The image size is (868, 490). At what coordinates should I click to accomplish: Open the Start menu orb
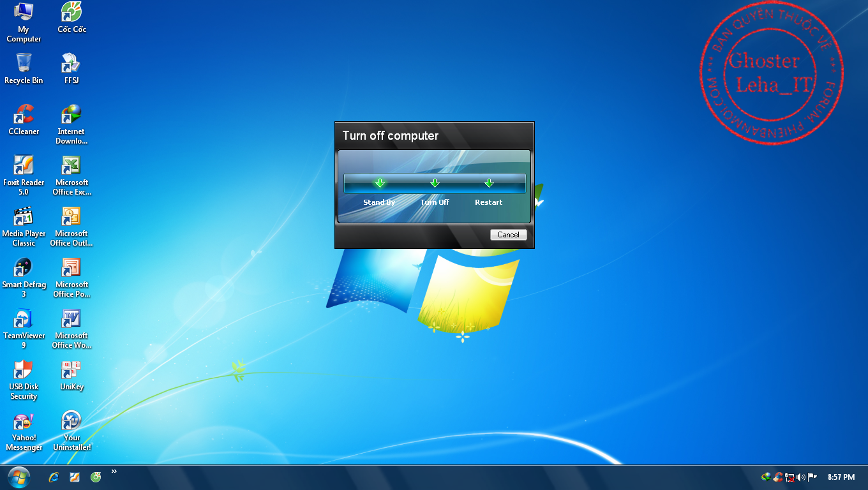pyautogui.click(x=19, y=477)
